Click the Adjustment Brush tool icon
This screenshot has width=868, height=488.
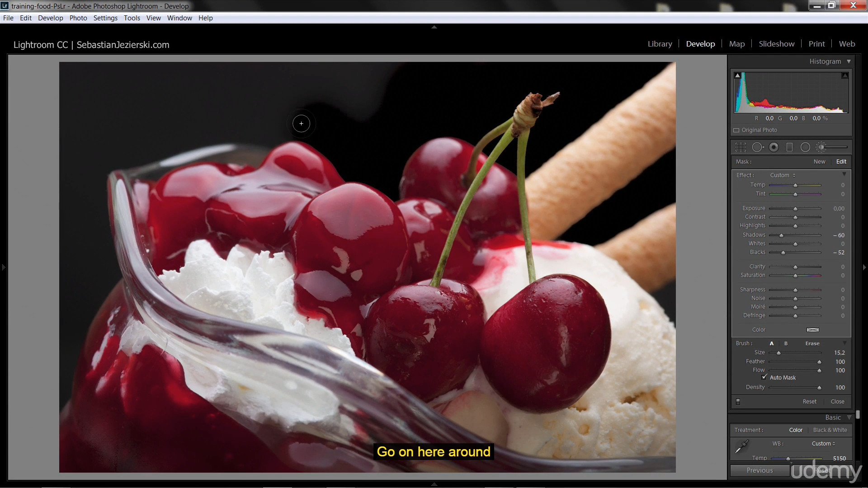point(821,147)
